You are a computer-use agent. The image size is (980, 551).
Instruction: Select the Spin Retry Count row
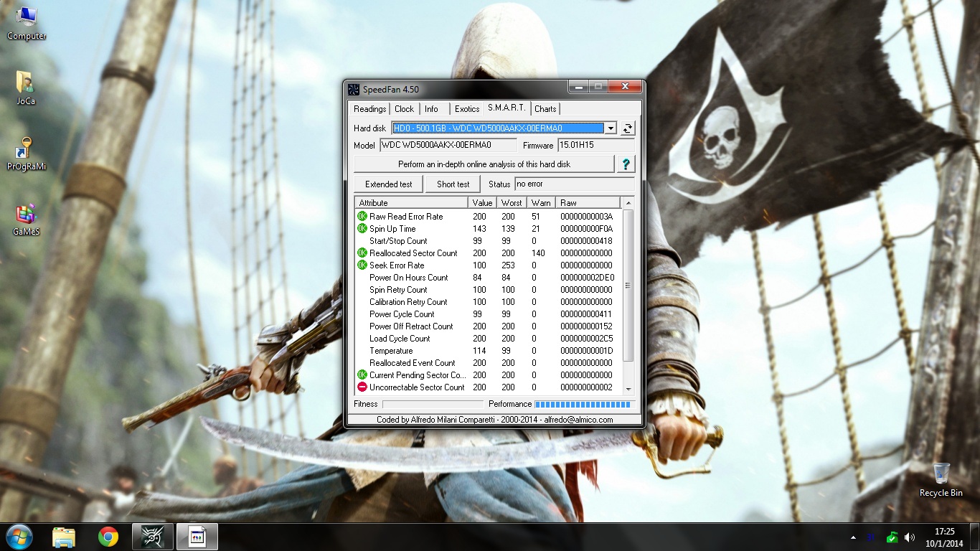coord(489,290)
